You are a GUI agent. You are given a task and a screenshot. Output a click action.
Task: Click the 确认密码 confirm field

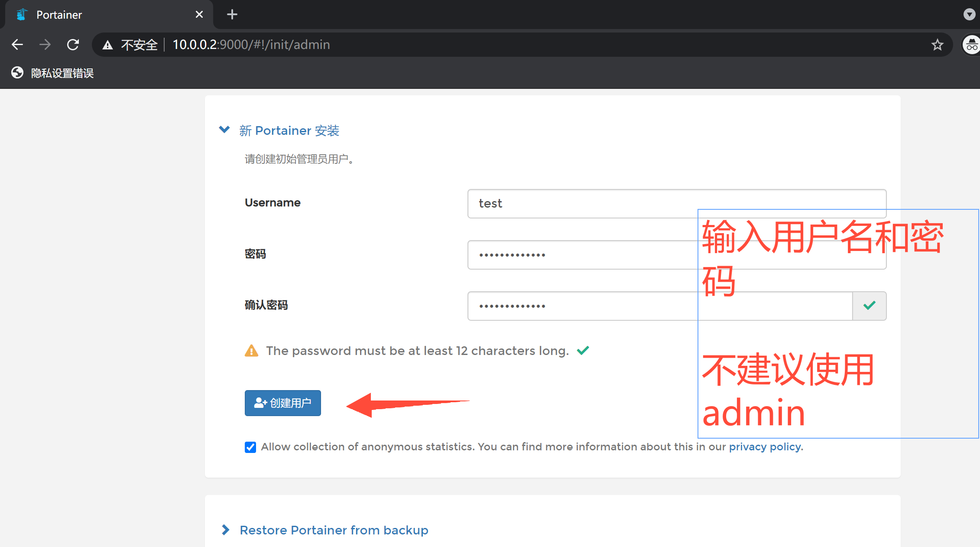click(x=660, y=306)
